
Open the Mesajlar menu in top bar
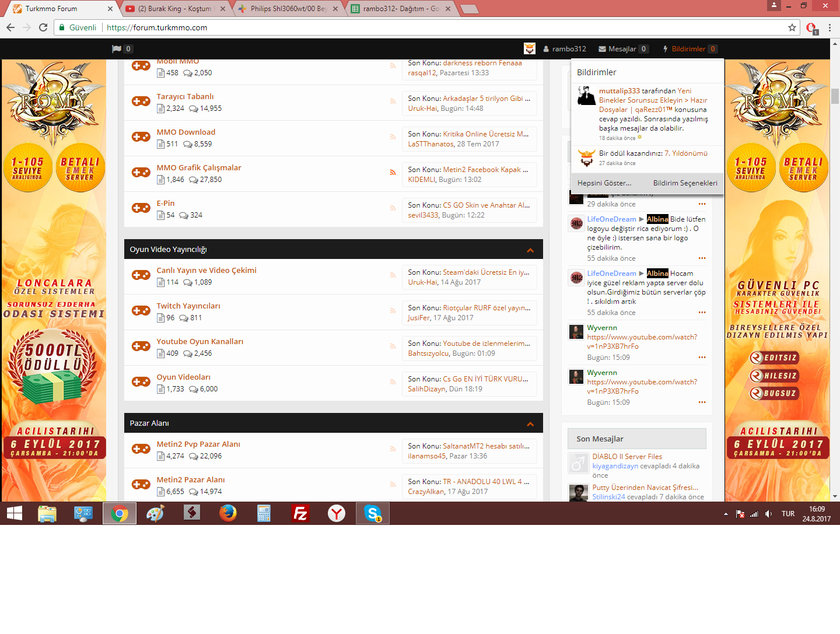624,49
